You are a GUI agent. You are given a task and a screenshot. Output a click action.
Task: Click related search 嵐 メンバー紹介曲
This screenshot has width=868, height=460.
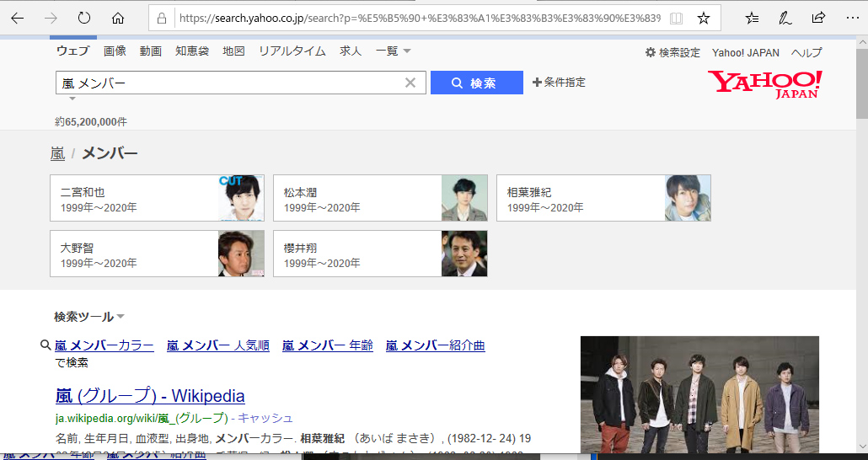435,345
